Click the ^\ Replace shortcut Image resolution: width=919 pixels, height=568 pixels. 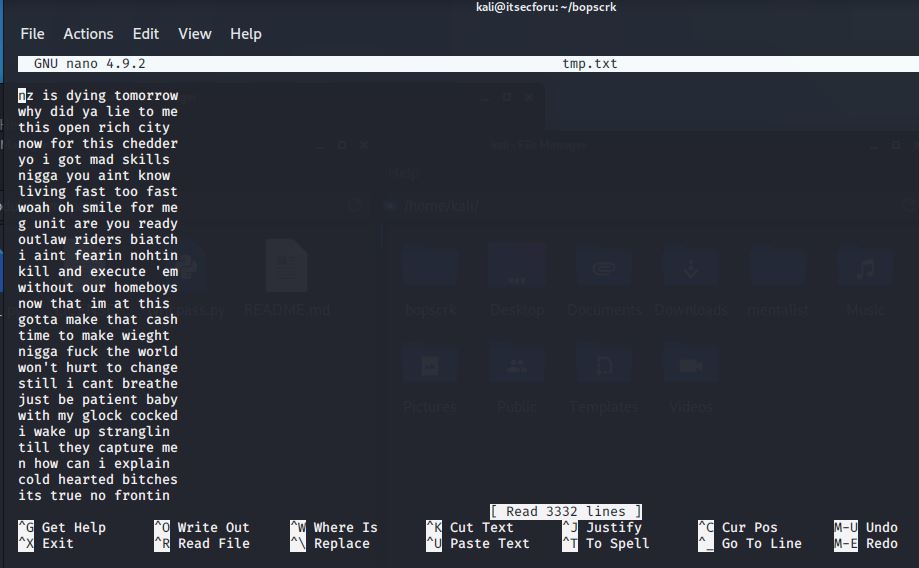[330, 543]
